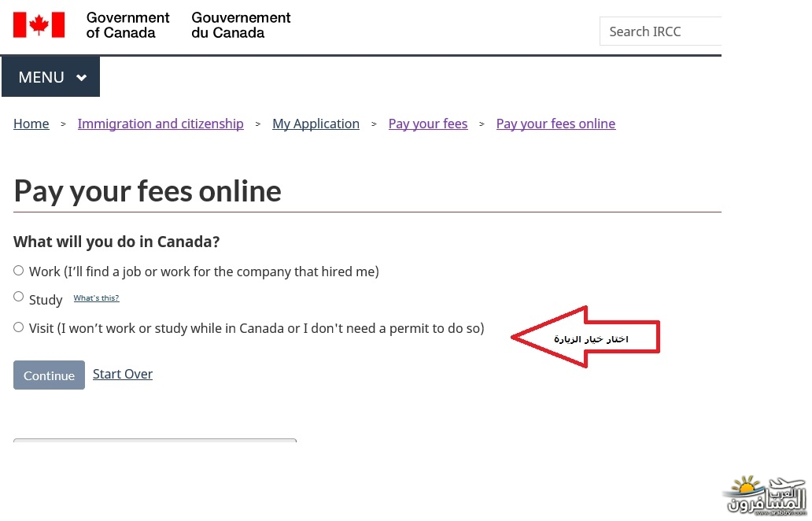Image resolution: width=812 pixels, height=521 pixels.
Task: Click the MENU button label
Action: pyautogui.click(x=42, y=78)
